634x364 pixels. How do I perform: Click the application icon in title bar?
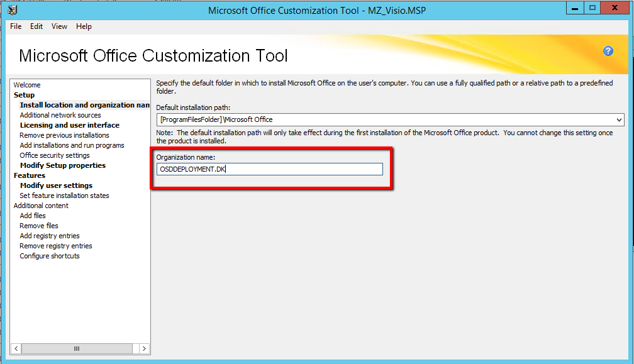[13, 9]
